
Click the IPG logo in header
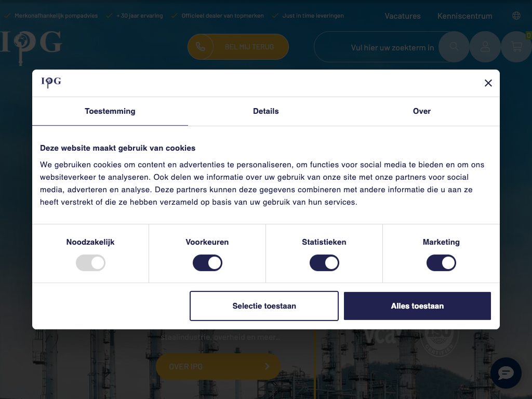(x=31, y=46)
